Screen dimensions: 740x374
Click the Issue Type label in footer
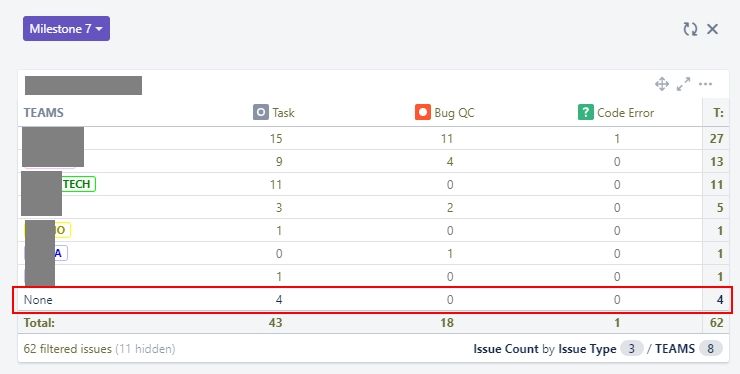[588, 349]
